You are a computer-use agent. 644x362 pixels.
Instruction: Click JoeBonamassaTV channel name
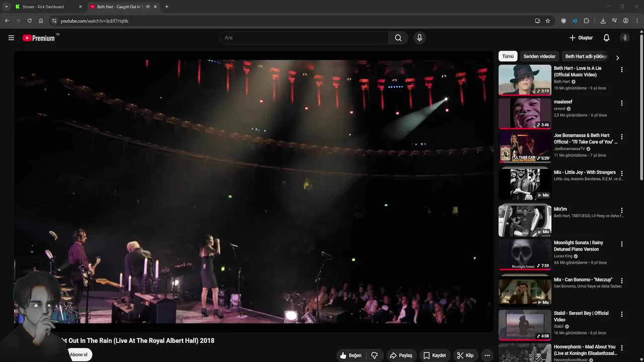click(569, 149)
